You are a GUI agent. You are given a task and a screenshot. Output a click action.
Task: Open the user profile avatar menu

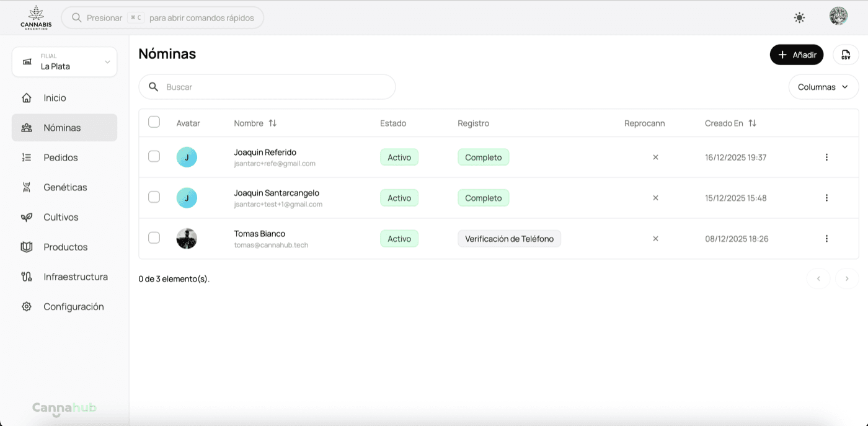tap(838, 16)
